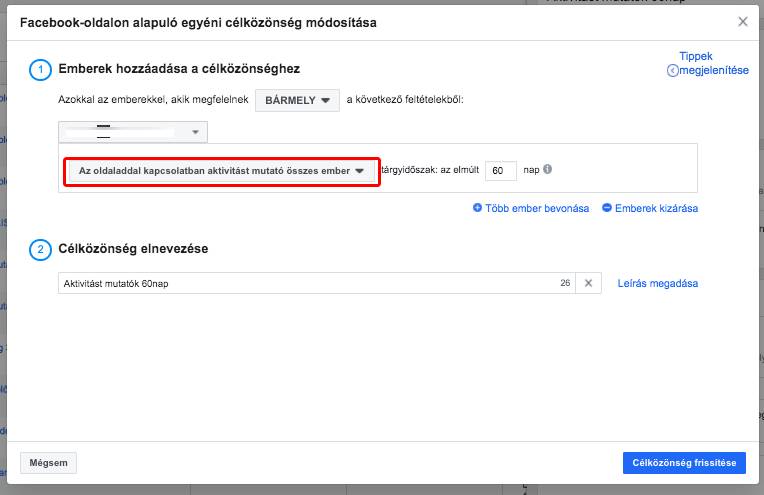The width and height of the screenshot is (764, 495).
Task: Click the character counter showing 26
Action: point(565,283)
